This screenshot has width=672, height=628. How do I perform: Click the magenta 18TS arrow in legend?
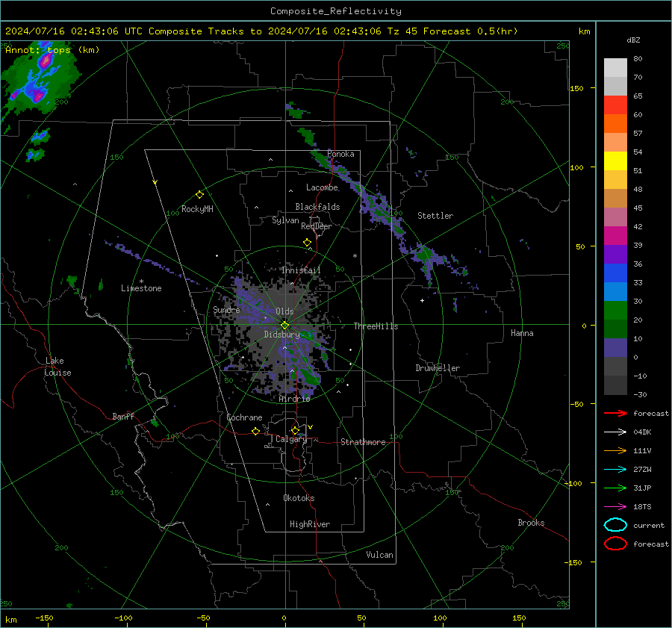615,507
